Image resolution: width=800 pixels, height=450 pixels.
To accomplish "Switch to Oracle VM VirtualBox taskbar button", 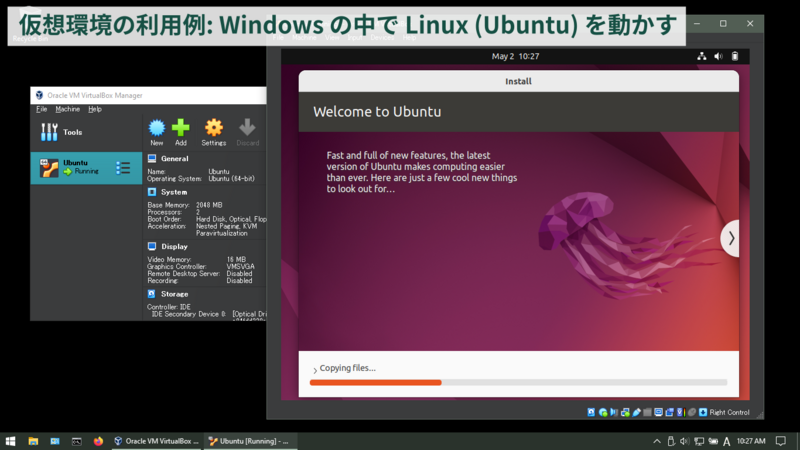I will point(157,441).
